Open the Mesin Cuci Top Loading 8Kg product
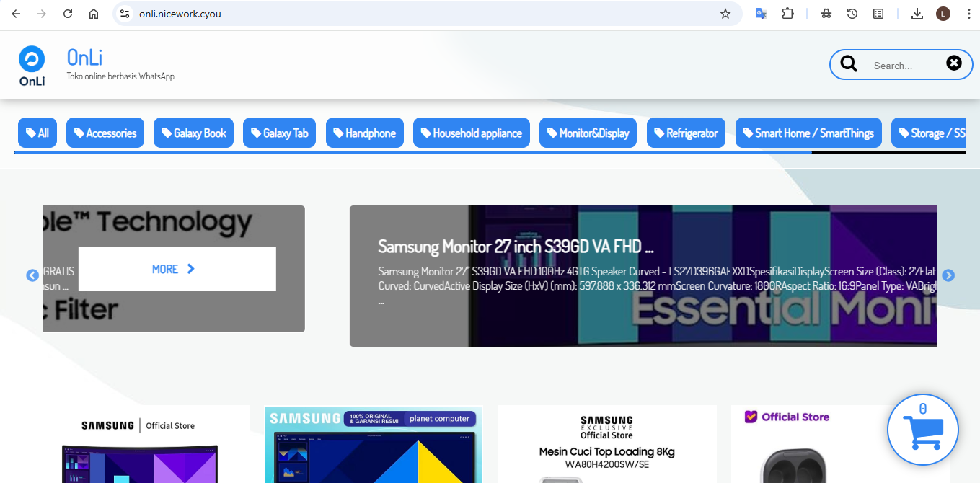Image resolution: width=980 pixels, height=483 pixels. 606,444
